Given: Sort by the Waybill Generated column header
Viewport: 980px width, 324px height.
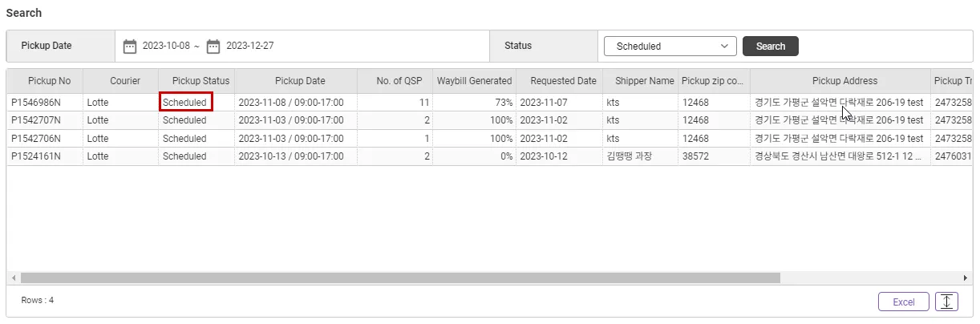Looking at the screenshot, I should [x=474, y=81].
